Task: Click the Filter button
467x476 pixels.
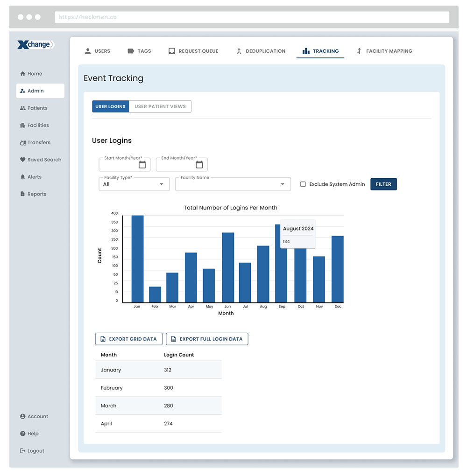Action: tap(383, 184)
